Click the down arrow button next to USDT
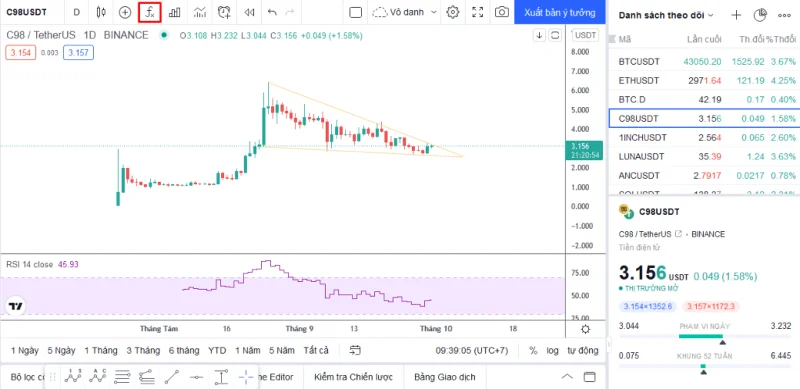The width and height of the screenshot is (800, 389). click(539, 35)
